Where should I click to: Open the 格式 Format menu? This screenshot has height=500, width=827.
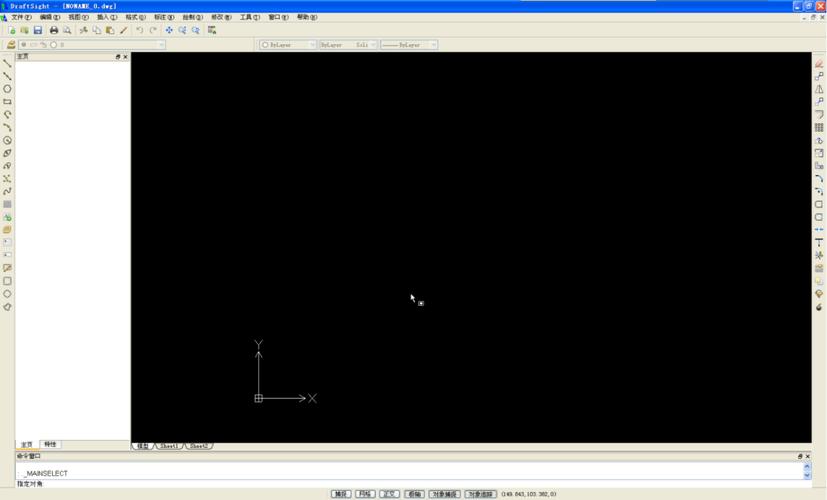pyautogui.click(x=135, y=17)
